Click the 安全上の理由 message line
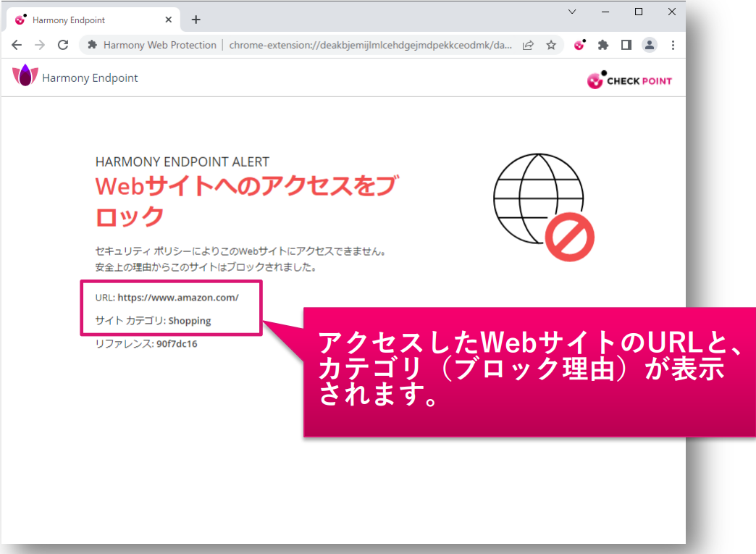Screen dimensions: 756x554 [206, 267]
